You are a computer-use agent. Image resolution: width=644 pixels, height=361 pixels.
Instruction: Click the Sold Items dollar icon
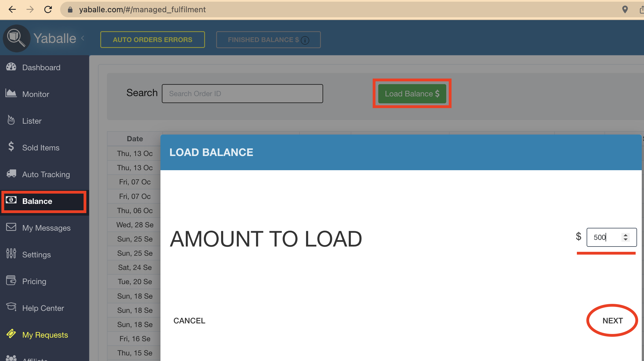point(11,147)
